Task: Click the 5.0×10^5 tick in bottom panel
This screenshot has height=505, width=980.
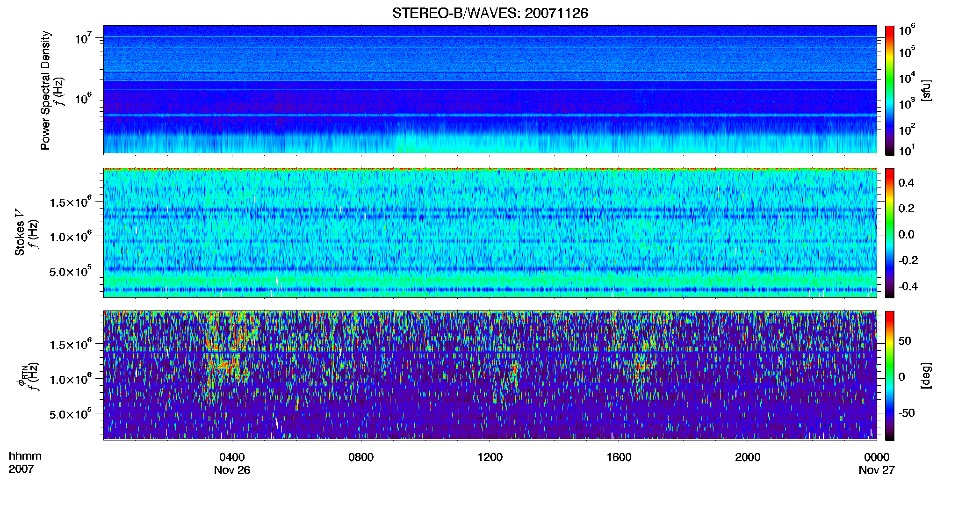Action: (70, 414)
